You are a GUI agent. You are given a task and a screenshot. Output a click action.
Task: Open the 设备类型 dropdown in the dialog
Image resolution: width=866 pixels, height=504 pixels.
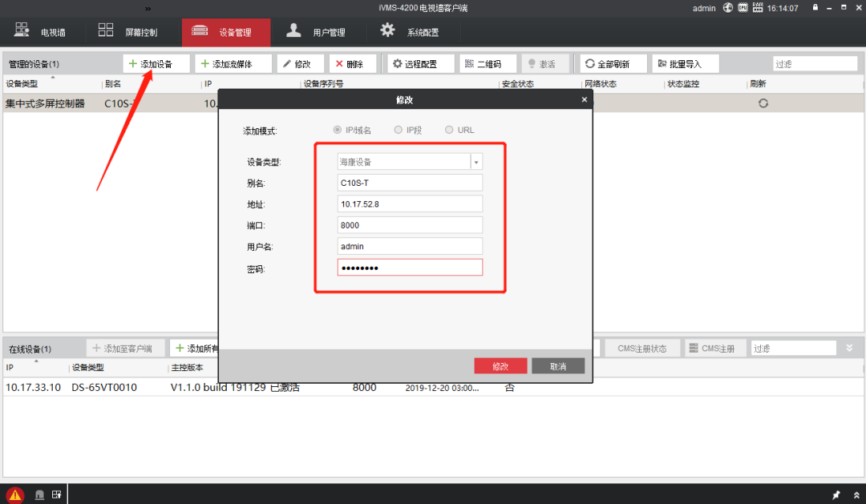point(476,161)
